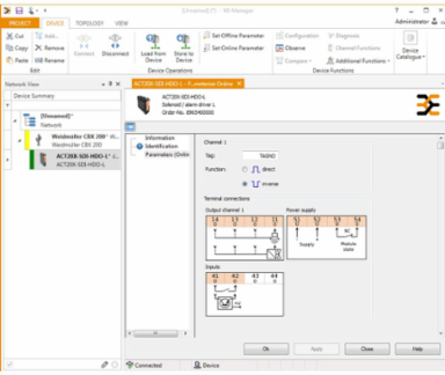
Task: Switch to the TOPOLOGY ribbon tab
Action: (90, 23)
